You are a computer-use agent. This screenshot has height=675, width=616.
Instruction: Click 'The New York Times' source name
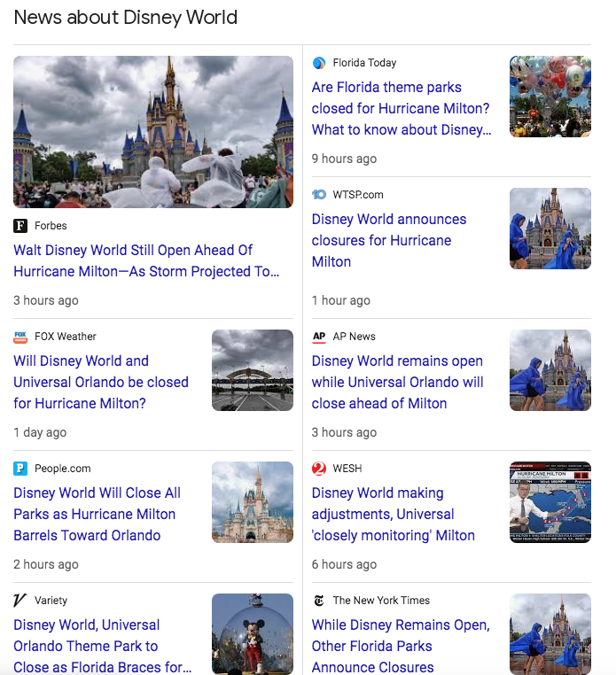point(381,600)
